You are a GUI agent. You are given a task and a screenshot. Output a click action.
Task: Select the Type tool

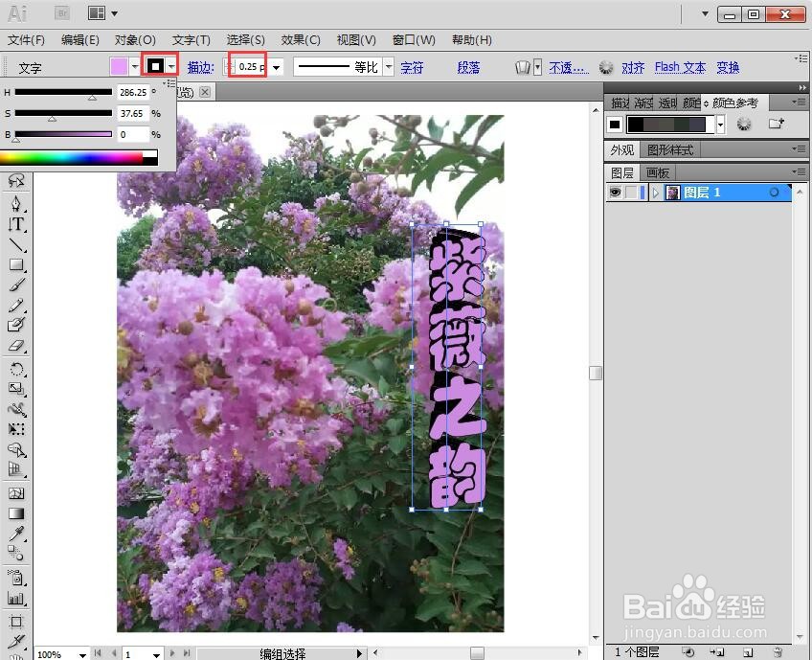pyautogui.click(x=15, y=226)
